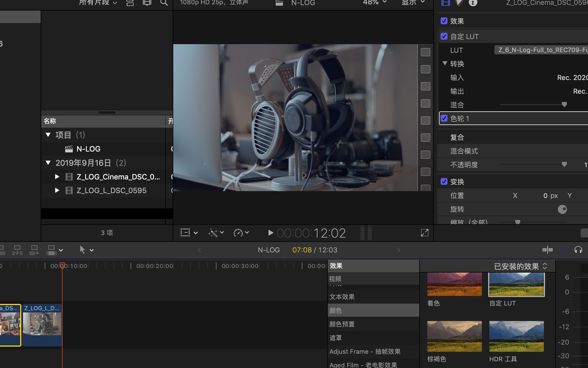The height and width of the screenshot is (368, 588).
Task: Click the 混合 blend amount slider
Action: pos(564,105)
